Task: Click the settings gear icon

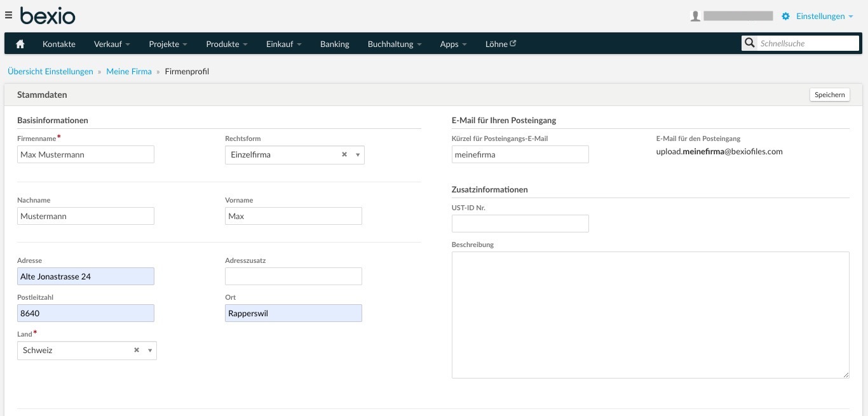Action: pyautogui.click(x=785, y=17)
